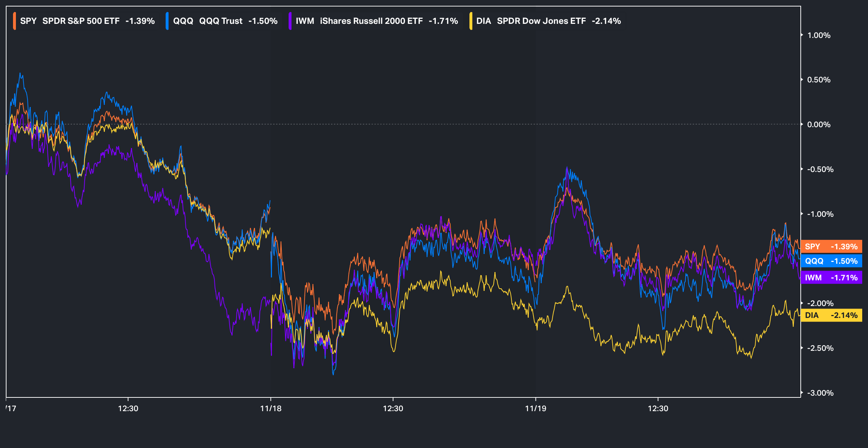This screenshot has width=868, height=448.
Task: Click the -3.00% label on percent axis
Action: (x=820, y=393)
